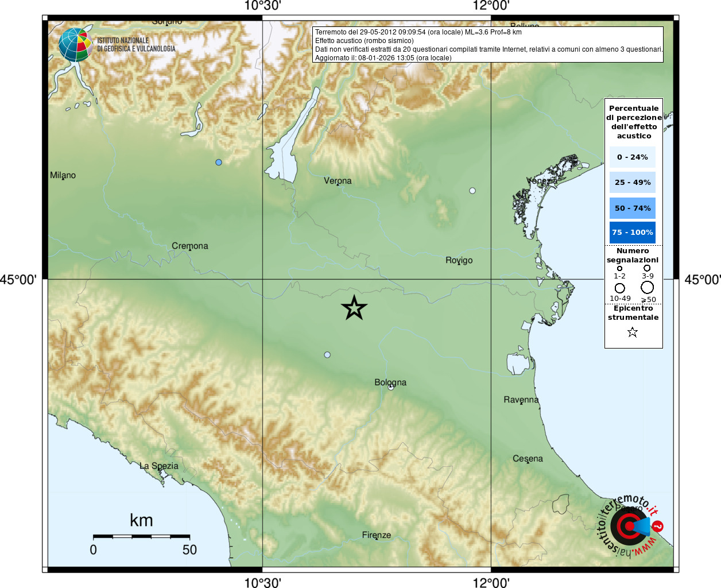Click the right 45°00' latitude label
Screen dimensions: 721x588
point(702,280)
